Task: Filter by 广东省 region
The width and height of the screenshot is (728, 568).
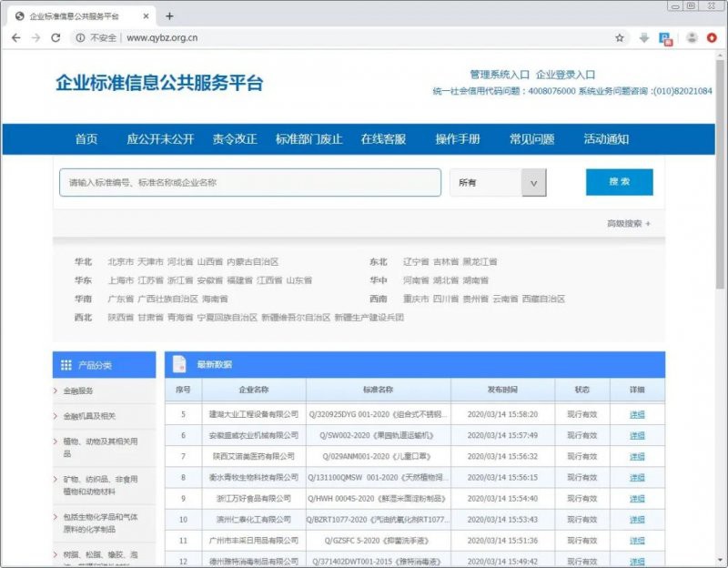Action: pos(121,299)
